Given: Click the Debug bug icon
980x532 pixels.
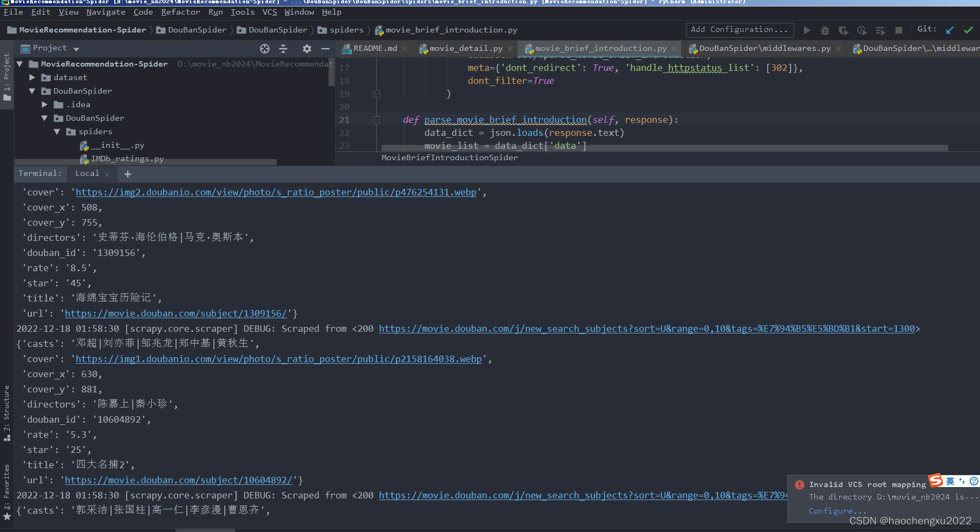Looking at the screenshot, I should [x=825, y=30].
